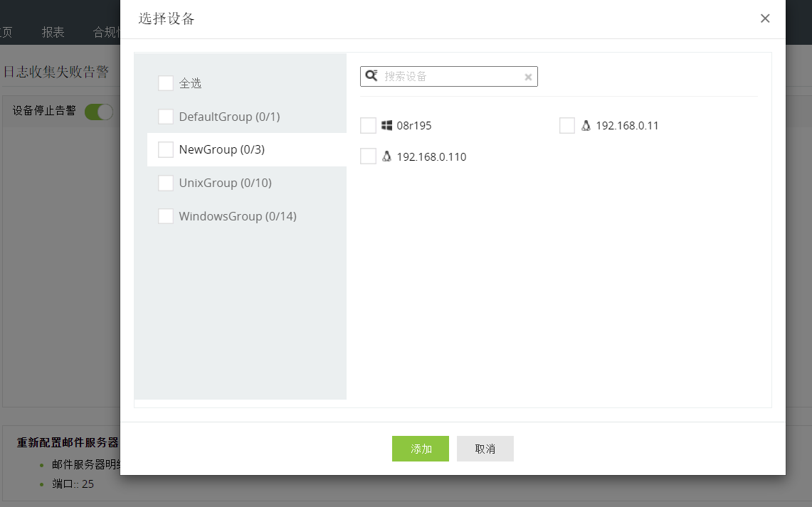Click the 192.168.0.110 device name
The image size is (812, 507).
pos(431,156)
